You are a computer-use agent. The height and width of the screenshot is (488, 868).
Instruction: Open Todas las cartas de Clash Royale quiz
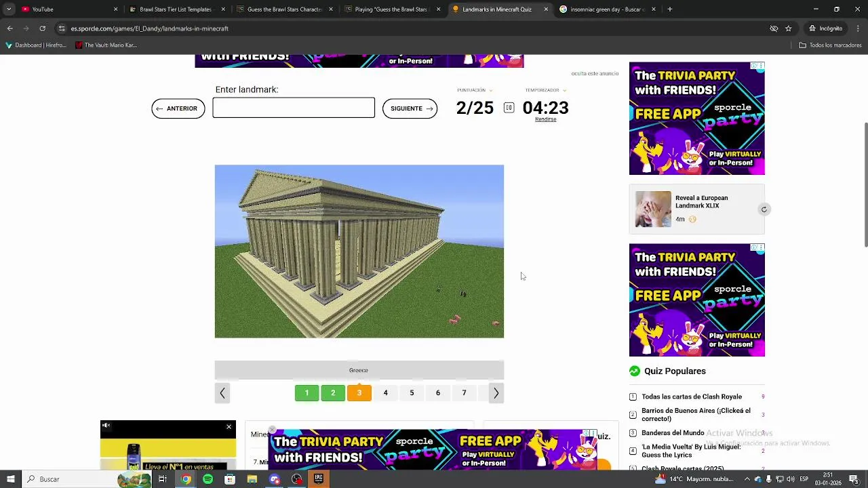pyautogui.click(x=692, y=396)
